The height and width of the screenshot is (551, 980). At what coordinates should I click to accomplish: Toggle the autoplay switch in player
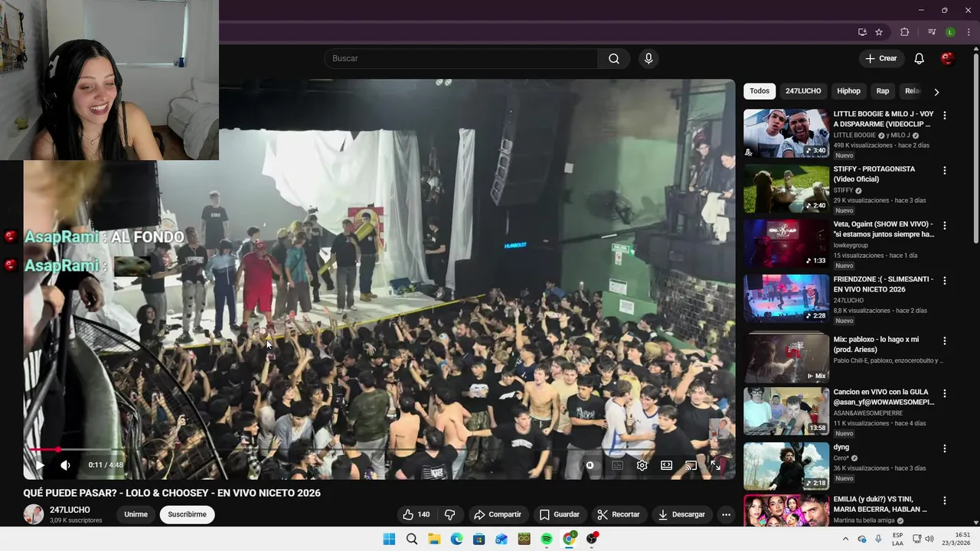[590, 465]
